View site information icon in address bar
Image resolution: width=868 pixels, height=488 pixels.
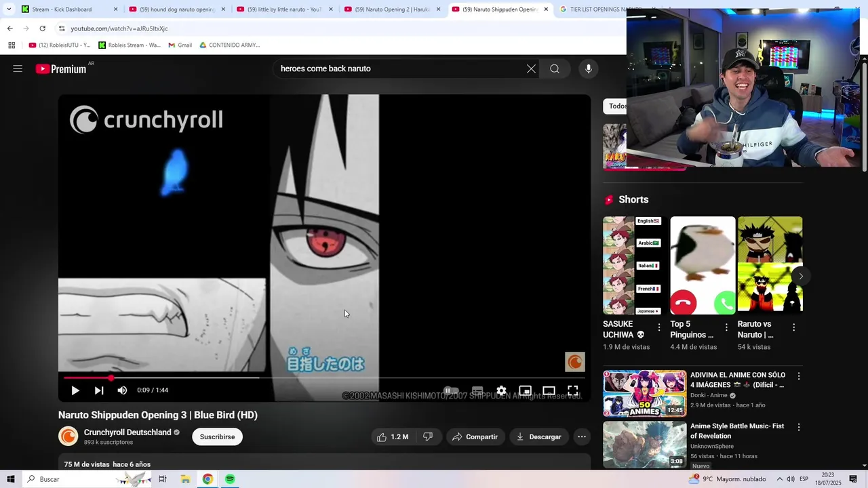pos(61,28)
